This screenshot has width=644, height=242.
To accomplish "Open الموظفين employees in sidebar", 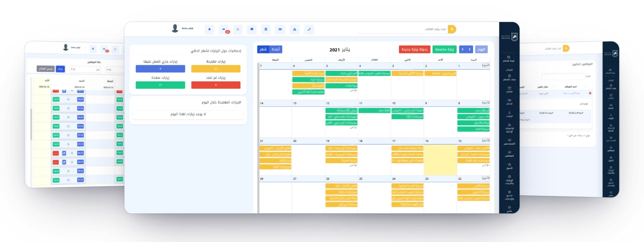I will pos(509,154).
